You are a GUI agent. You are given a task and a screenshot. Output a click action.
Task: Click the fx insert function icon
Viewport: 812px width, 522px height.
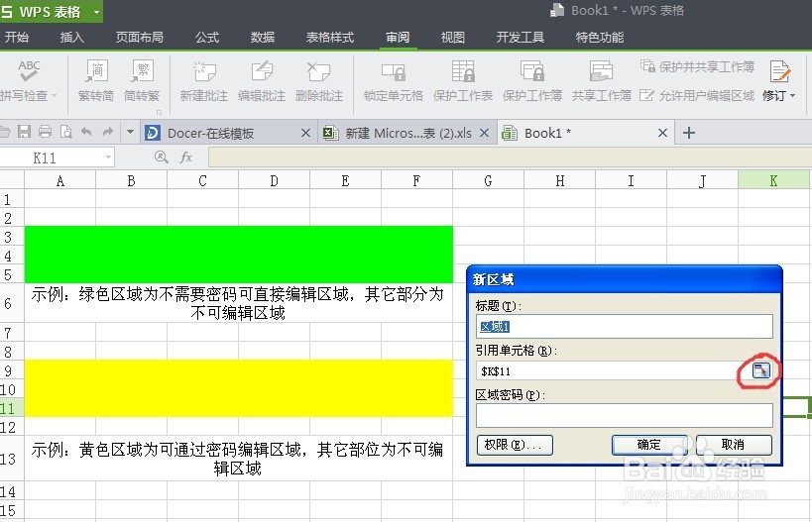186,157
